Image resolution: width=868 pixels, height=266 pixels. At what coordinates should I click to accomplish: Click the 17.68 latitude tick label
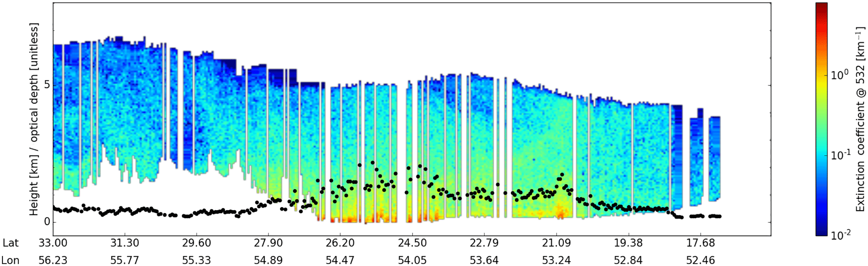click(x=700, y=243)
